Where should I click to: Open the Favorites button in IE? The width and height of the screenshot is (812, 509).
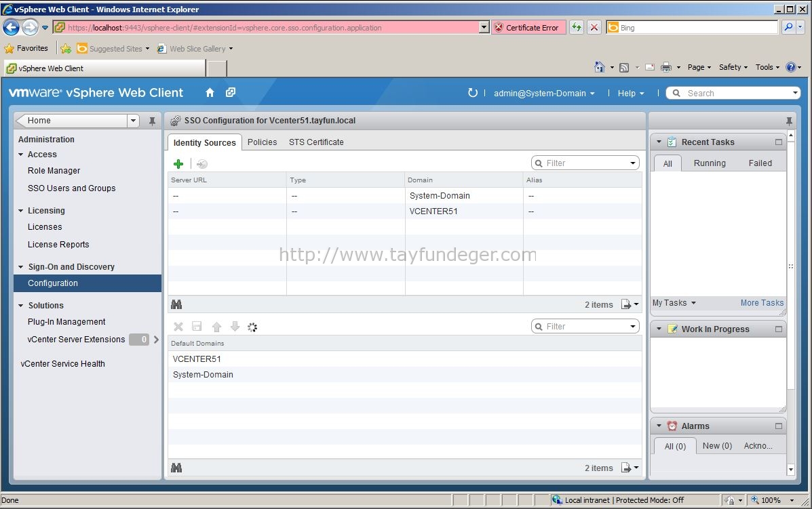click(x=26, y=48)
